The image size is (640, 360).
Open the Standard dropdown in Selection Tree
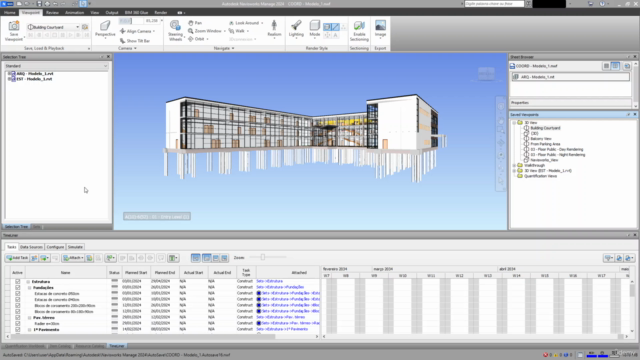tap(56, 66)
